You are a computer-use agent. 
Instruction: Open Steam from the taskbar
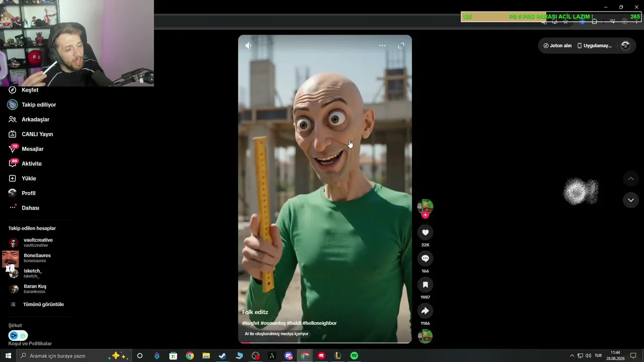tap(222, 356)
